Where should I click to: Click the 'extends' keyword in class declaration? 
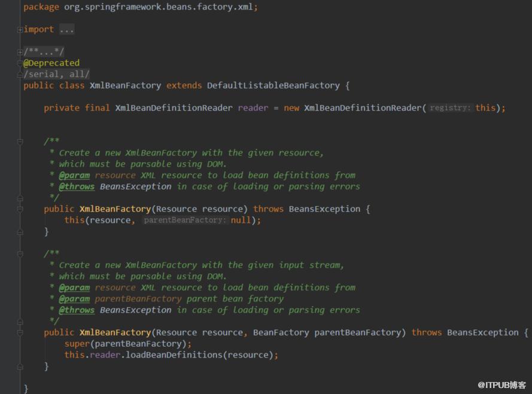(184, 85)
